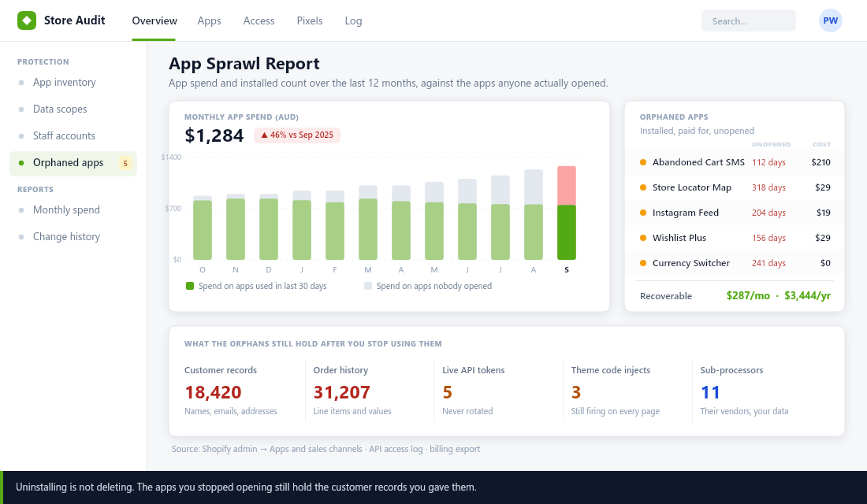Open App inventory in sidebar

click(73, 83)
